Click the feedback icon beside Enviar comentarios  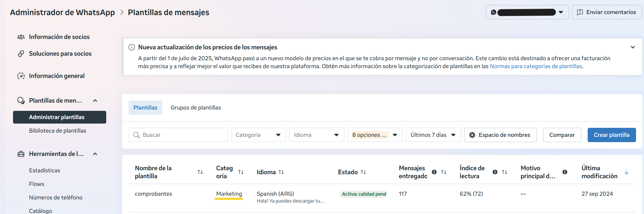(x=580, y=12)
